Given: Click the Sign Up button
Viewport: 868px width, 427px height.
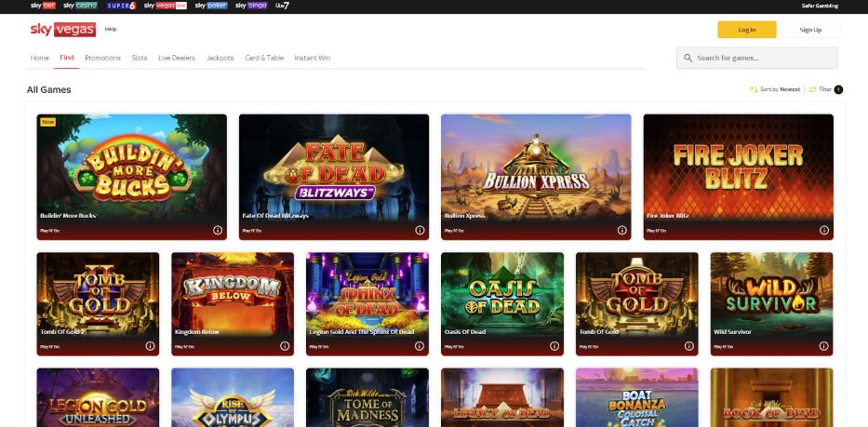Looking at the screenshot, I should (x=810, y=30).
